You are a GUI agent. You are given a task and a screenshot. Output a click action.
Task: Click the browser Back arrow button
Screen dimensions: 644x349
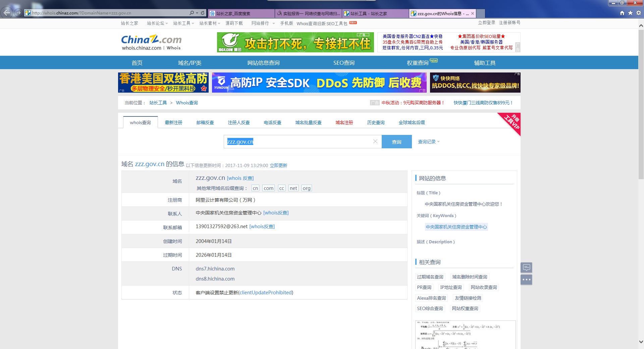[x=7, y=13]
